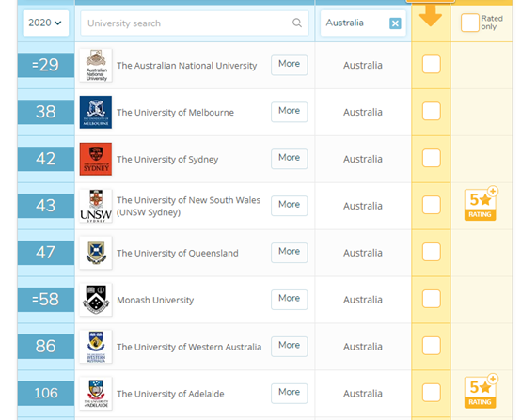Select the 42 rank cell
The image size is (521, 420).
pyautogui.click(x=46, y=159)
